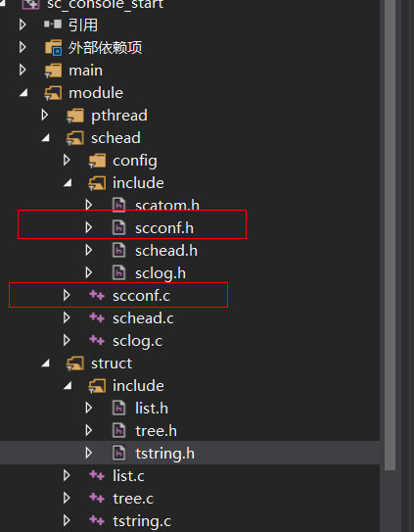This screenshot has width=414, height=532.
Task: Click the 外部依赖项 external dependencies icon
Action: pyautogui.click(x=53, y=47)
